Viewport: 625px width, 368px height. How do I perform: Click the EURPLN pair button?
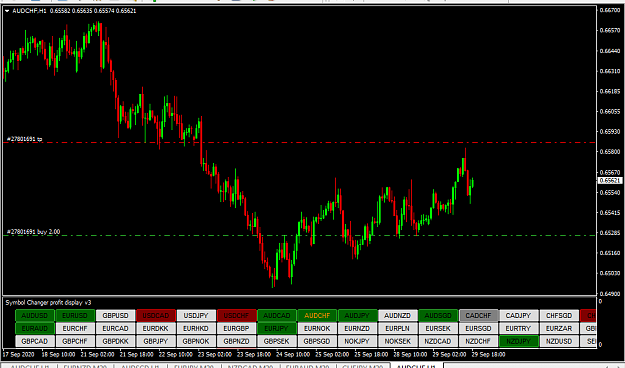pyautogui.click(x=398, y=329)
